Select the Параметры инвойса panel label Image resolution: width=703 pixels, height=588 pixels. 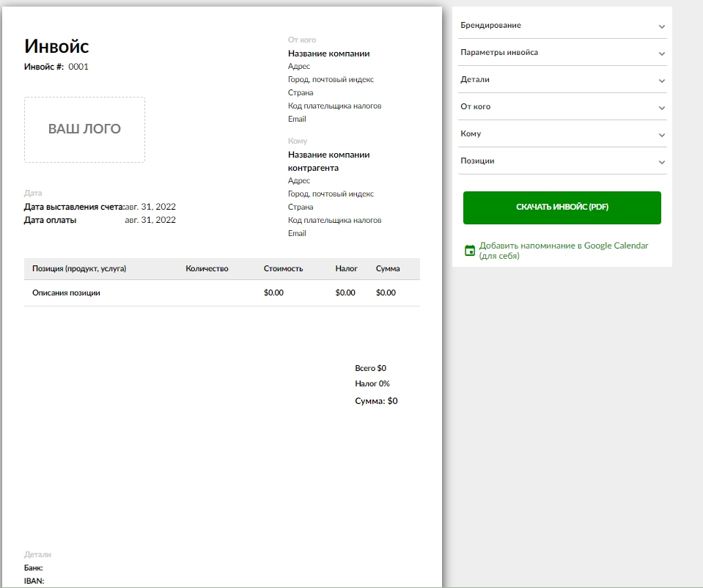498,52
